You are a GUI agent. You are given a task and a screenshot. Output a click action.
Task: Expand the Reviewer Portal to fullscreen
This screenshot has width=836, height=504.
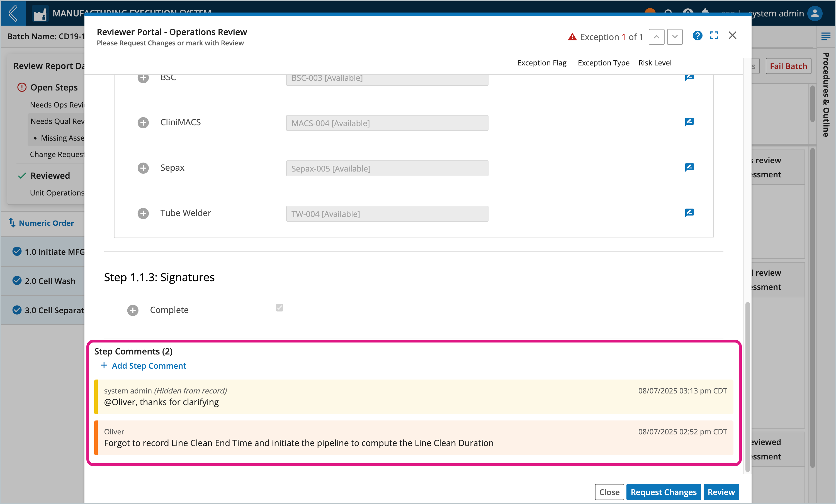coord(714,36)
